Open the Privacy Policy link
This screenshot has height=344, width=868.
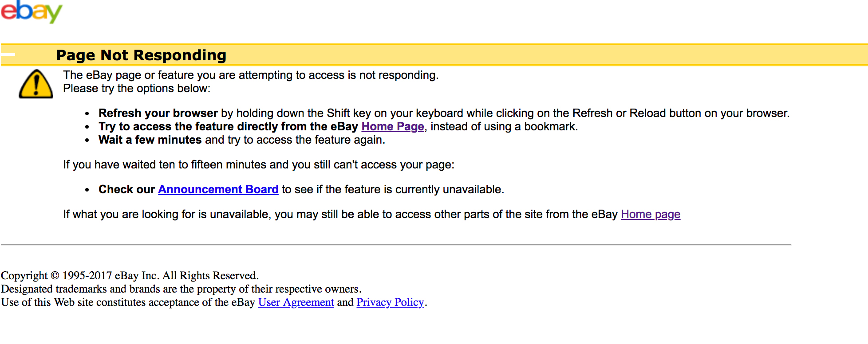point(390,302)
